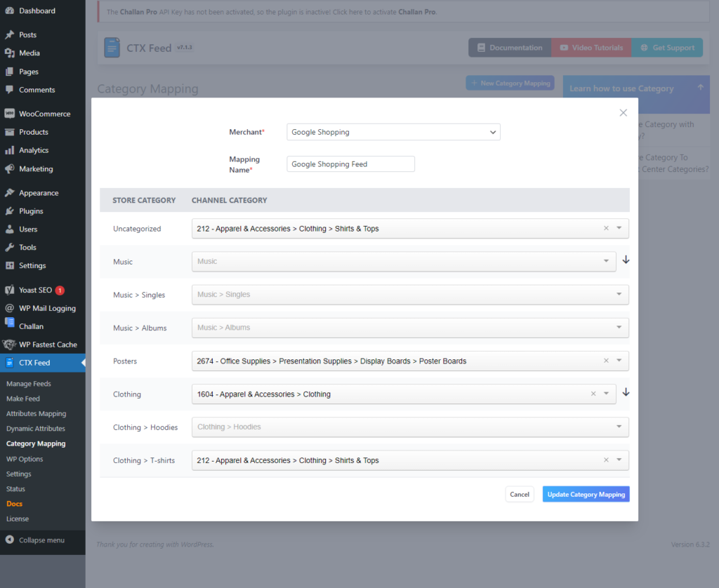This screenshot has width=719, height=588.
Task: Click the Products box icon
Action: pos(10,132)
